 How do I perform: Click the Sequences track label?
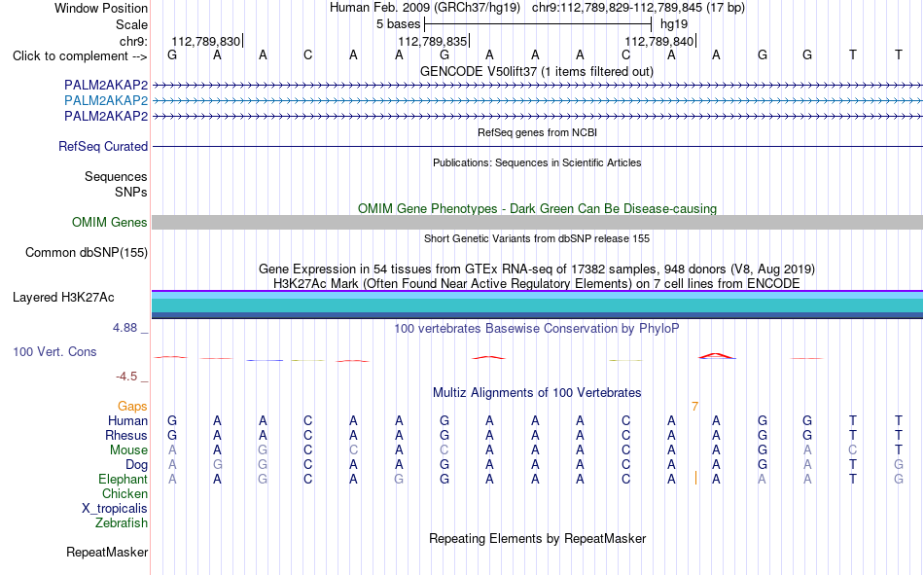pos(116,176)
